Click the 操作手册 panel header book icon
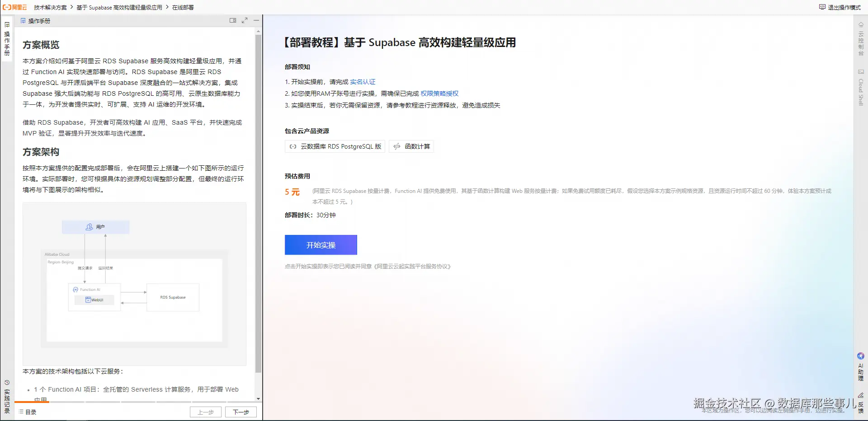This screenshot has width=868, height=421. coord(23,21)
